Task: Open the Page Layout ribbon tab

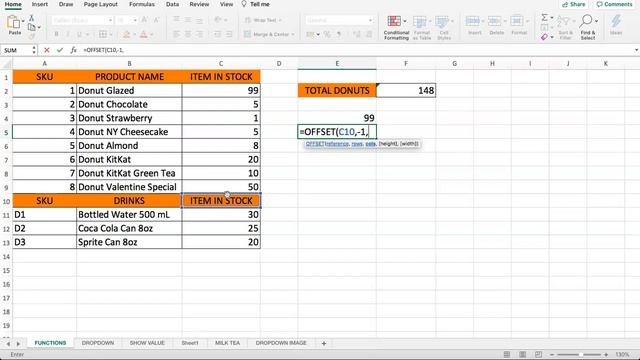Action: [x=100, y=4]
